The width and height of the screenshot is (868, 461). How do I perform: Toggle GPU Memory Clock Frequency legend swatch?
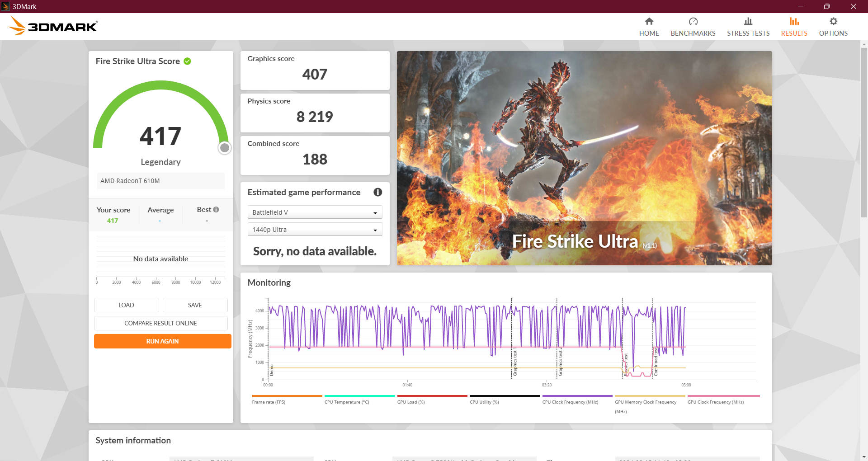point(650,396)
